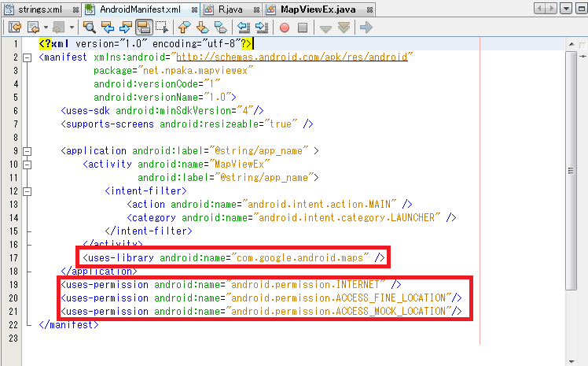Open the Forward history dropdown arrow
This screenshot has height=366, width=588.
(x=72, y=27)
